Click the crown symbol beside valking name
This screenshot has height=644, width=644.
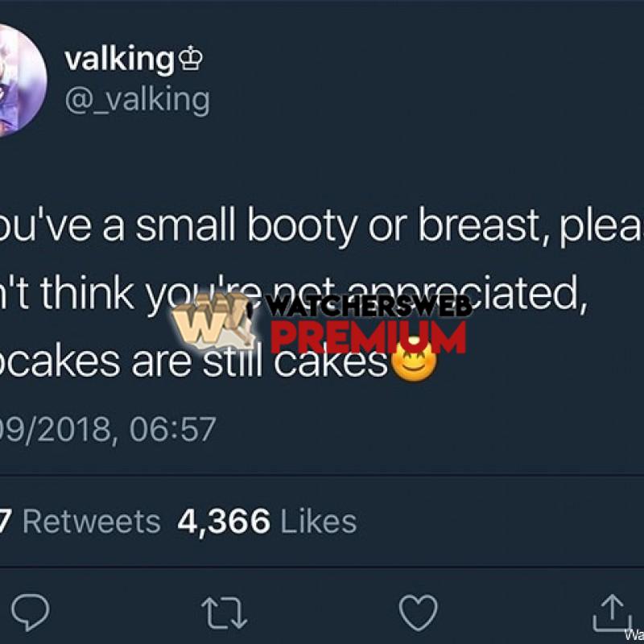pyautogui.click(x=190, y=60)
